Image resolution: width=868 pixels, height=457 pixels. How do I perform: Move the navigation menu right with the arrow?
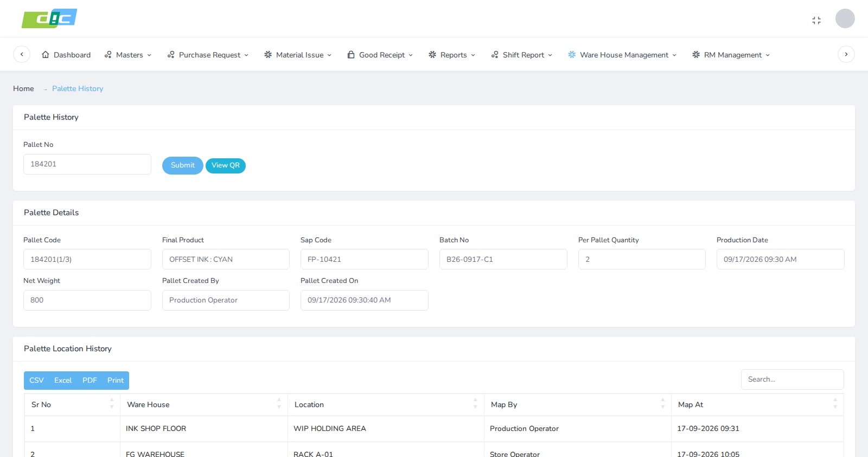[x=846, y=54]
